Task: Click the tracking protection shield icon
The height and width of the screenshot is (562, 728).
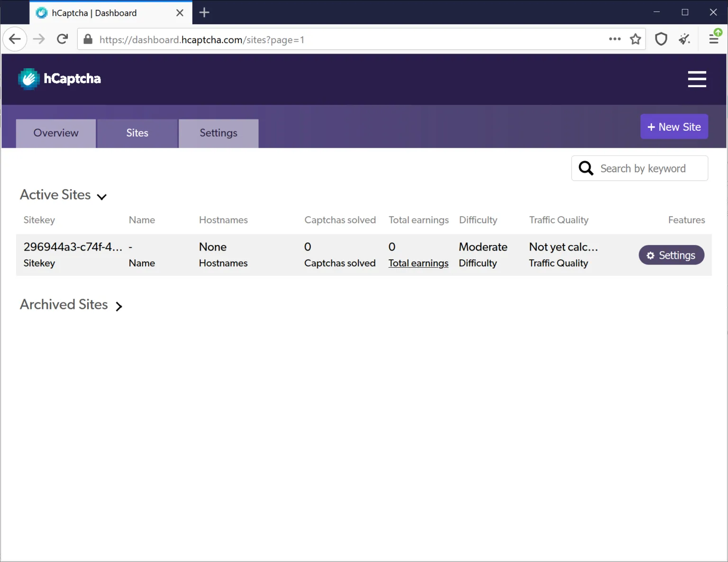Action: point(661,39)
